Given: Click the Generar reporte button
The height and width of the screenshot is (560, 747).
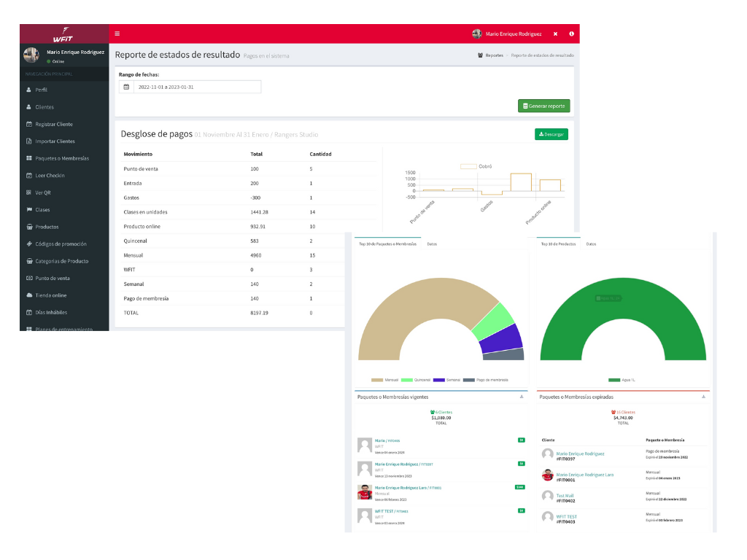Looking at the screenshot, I should coord(543,106).
